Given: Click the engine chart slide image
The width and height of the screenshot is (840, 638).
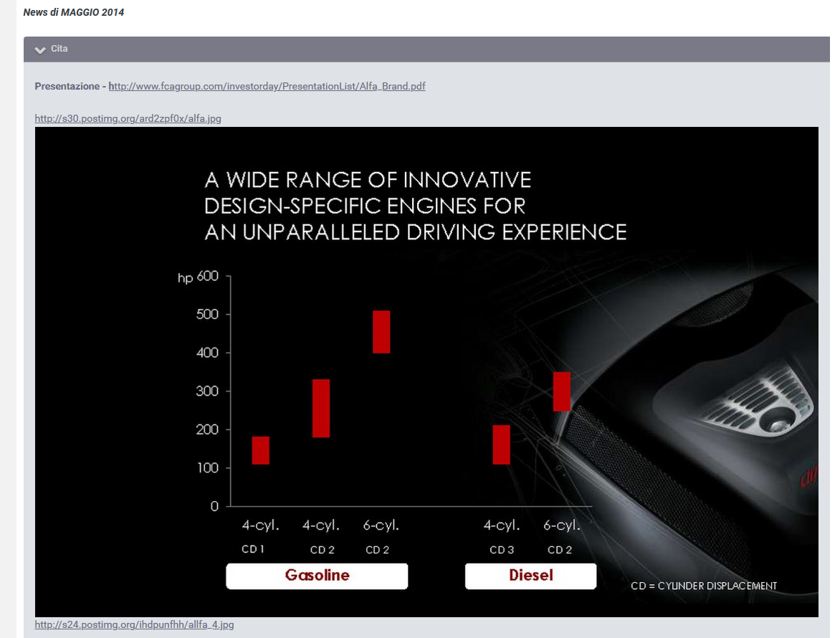Looking at the screenshot, I should (426, 372).
